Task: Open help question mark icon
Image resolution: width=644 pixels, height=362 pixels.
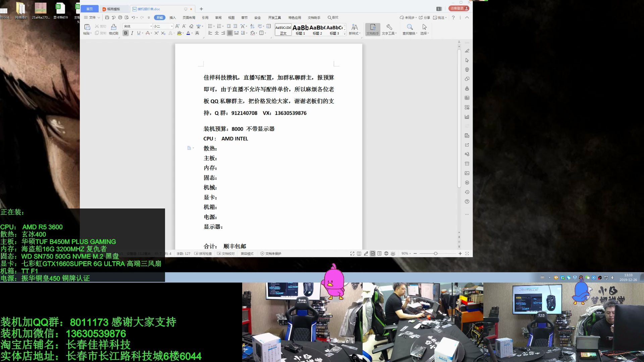Action: pos(453,17)
